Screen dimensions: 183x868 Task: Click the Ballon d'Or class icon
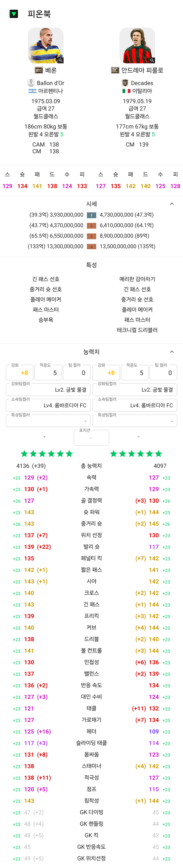coord(31,83)
